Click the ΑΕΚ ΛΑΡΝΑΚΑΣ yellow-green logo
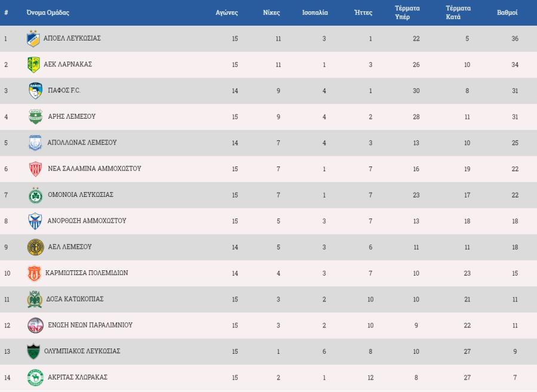537x392 pixels. click(33, 64)
